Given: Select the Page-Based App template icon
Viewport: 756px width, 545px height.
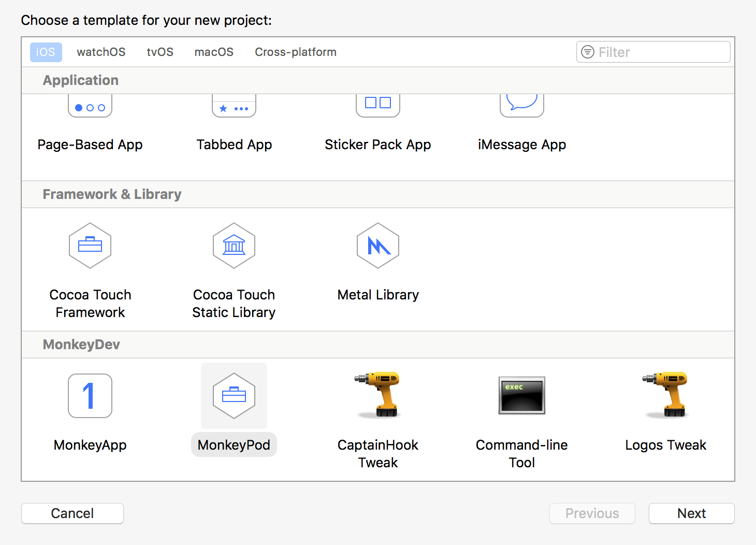Looking at the screenshot, I should tap(90, 106).
